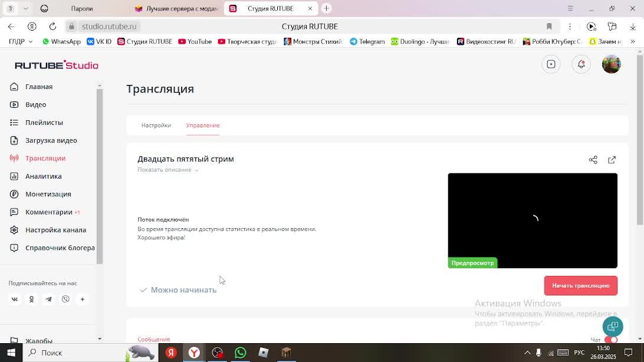Open WhatsApp bookmark
Viewport: 644px width, 362px height.
[61, 41]
